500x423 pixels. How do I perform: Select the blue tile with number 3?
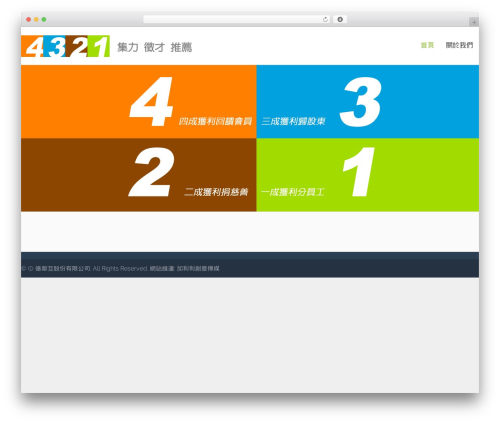tap(368, 101)
